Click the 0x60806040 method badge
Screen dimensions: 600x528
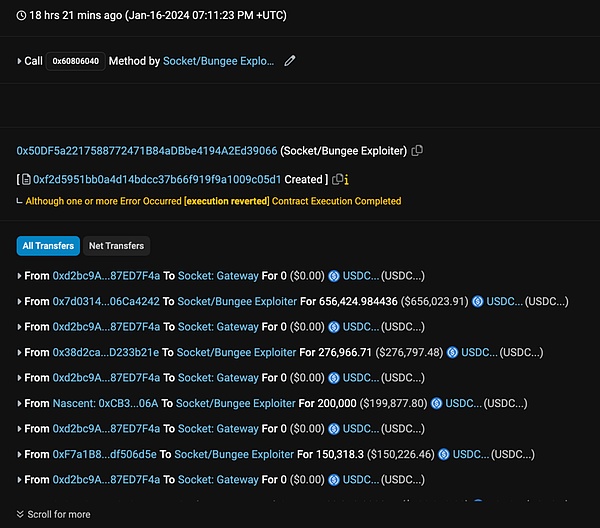point(76,61)
